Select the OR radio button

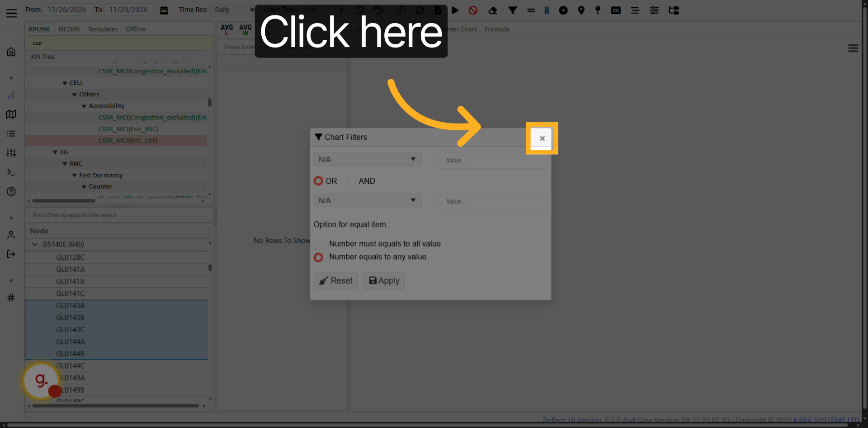tap(319, 181)
